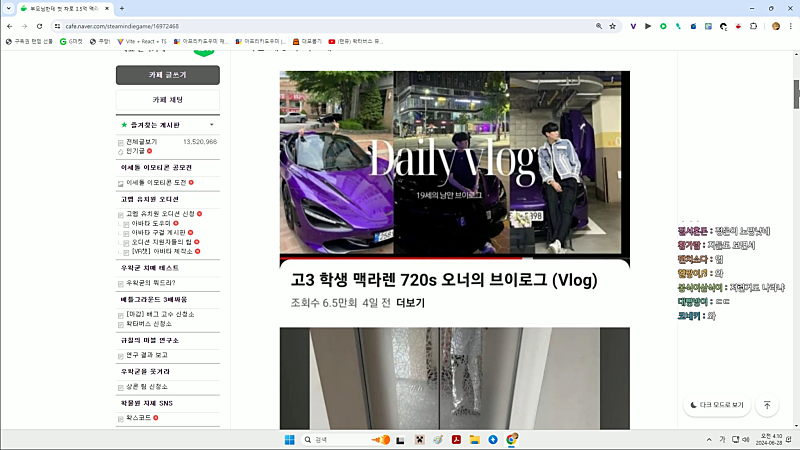Open 이세돌 이모티콘 도전 board
The image size is (800, 450).
click(156, 183)
